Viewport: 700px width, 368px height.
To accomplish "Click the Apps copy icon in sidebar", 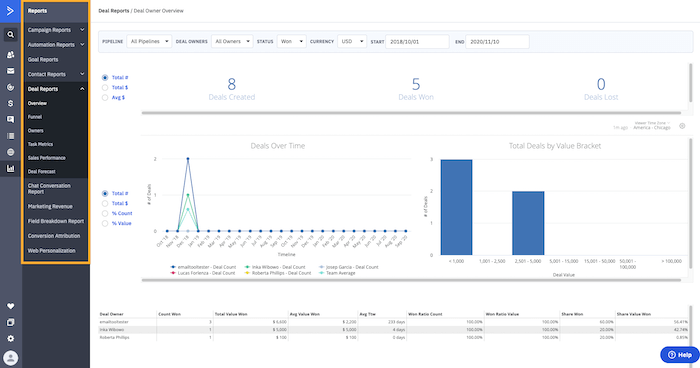I will (11, 322).
